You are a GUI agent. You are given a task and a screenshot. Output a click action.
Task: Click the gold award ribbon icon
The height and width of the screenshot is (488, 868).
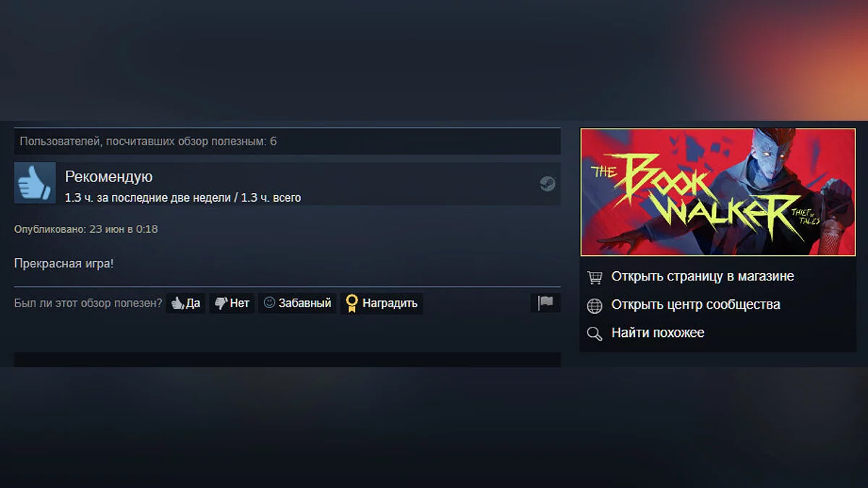(352, 304)
